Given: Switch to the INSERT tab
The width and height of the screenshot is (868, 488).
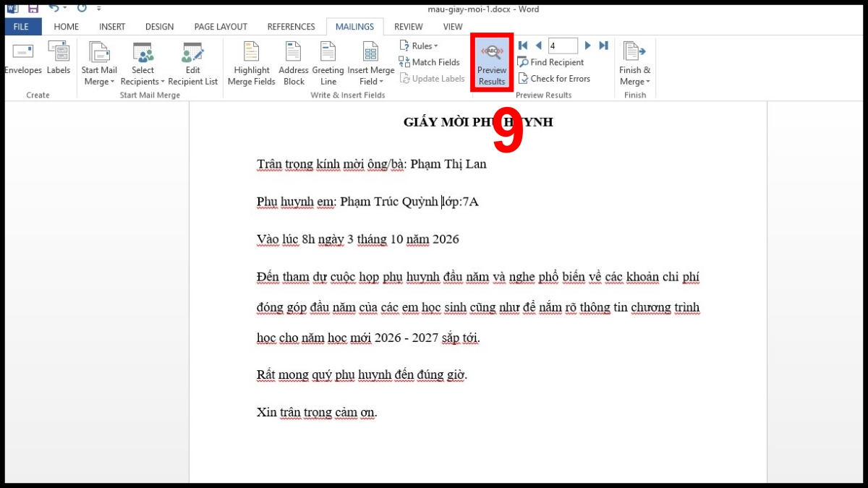Looking at the screenshot, I should tap(112, 27).
